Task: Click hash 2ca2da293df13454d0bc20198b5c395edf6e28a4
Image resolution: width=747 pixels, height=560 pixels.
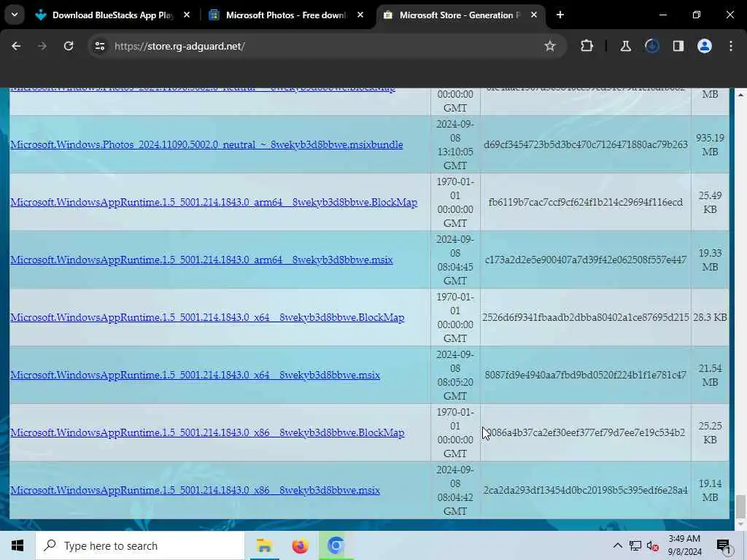Action: coord(586,490)
